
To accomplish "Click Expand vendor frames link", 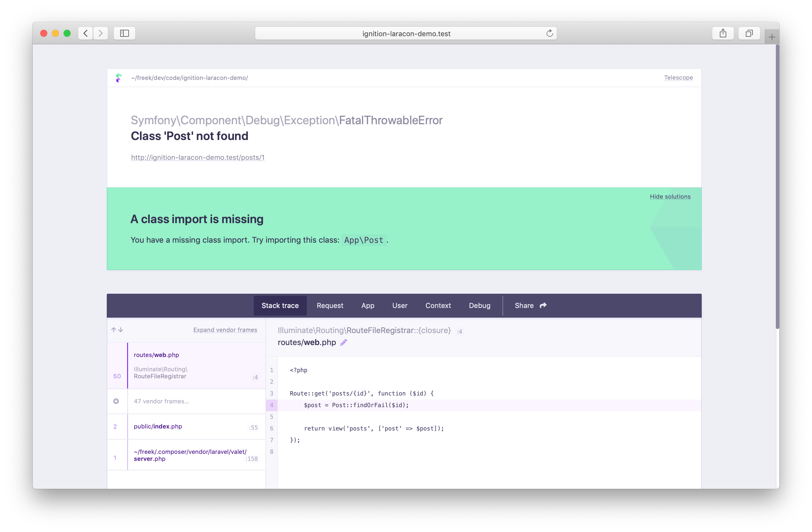I will [225, 330].
